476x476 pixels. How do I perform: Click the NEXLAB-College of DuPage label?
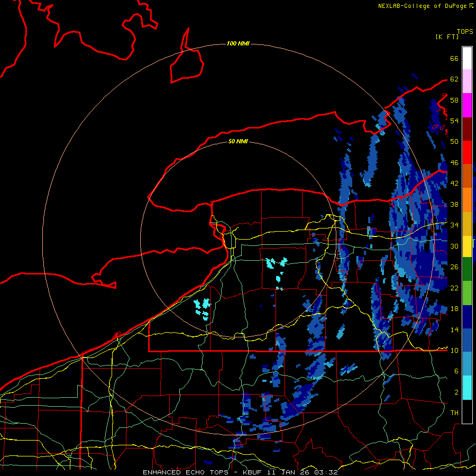point(423,6)
